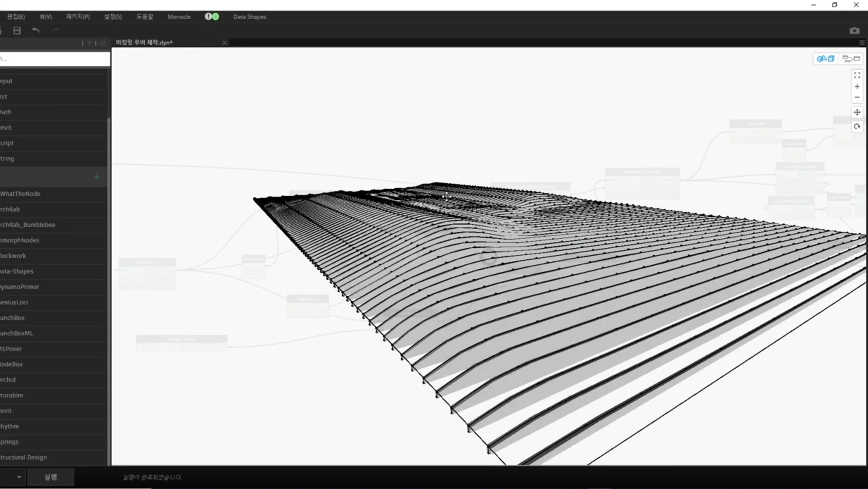Activate the pan tool in canvas controls
The width and height of the screenshot is (868, 489).
pyautogui.click(x=857, y=112)
